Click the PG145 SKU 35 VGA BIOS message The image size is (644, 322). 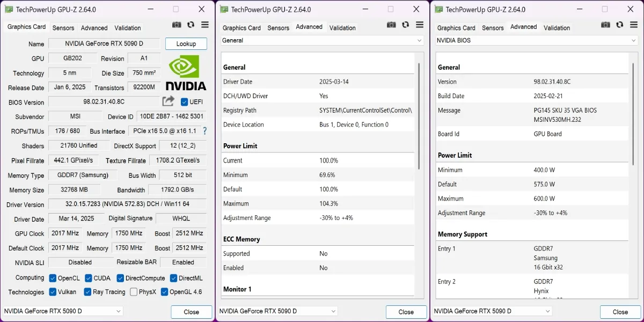(565, 110)
